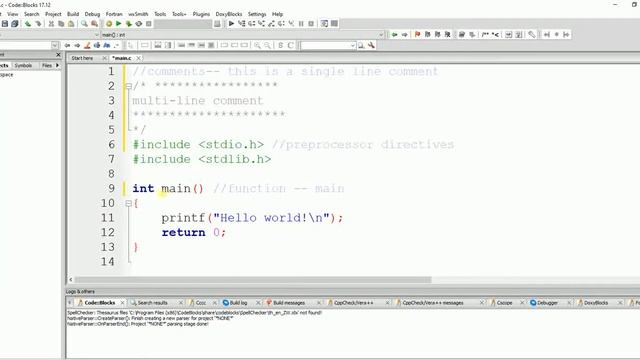The image size is (640, 360).
Task: Open the Help menu
Action: tap(278, 14)
